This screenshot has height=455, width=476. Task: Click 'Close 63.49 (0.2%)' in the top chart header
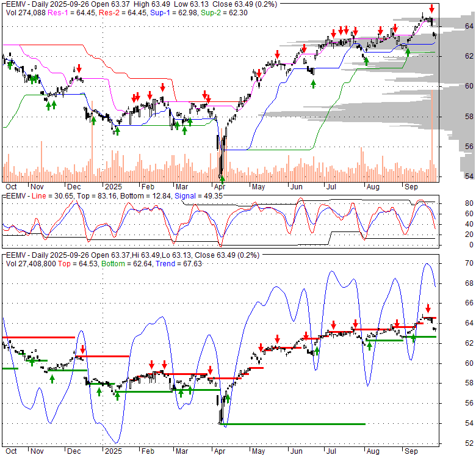coord(245,4)
